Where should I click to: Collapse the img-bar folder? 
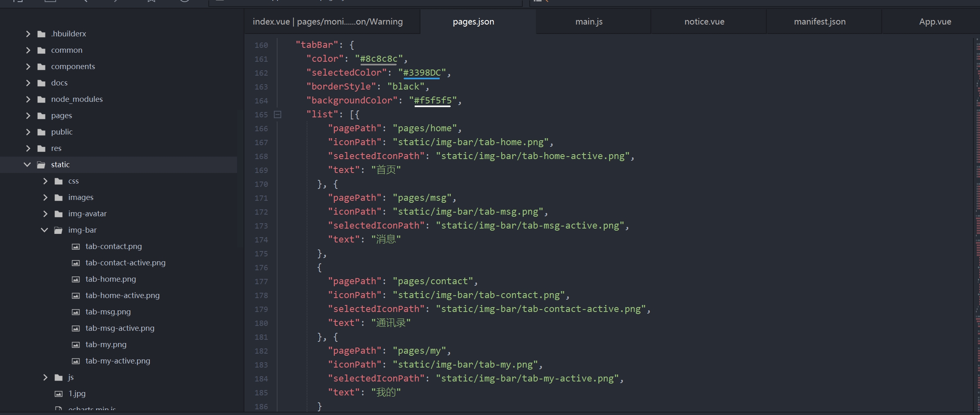click(x=45, y=230)
